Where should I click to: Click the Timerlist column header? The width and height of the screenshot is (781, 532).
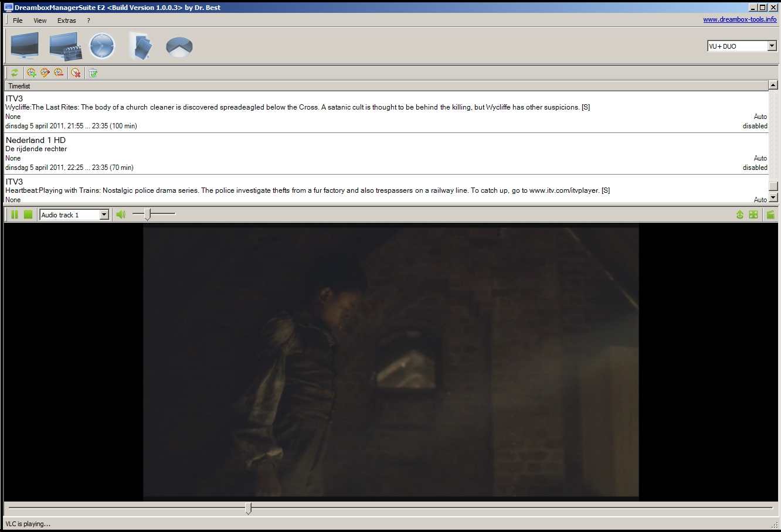386,86
